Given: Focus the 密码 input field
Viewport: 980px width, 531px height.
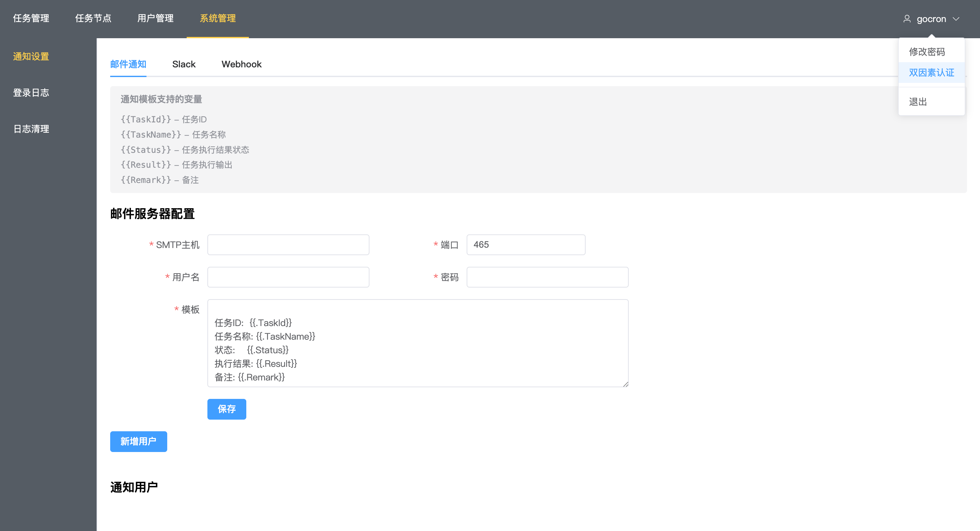Looking at the screenshot, I should click(x=547, y=277).
